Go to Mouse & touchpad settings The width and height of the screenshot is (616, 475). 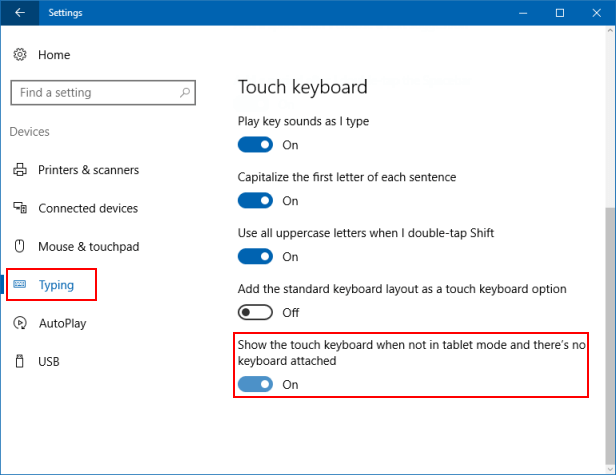89,246
